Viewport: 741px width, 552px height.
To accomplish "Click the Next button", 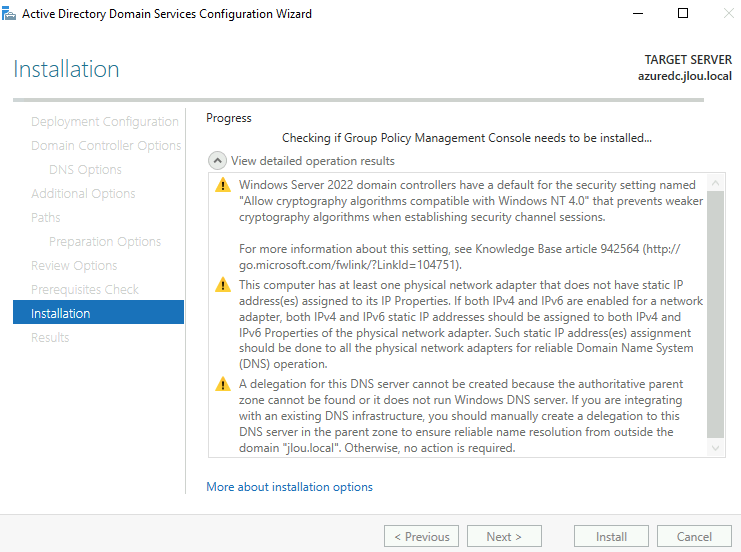I will tap(504, 536).
